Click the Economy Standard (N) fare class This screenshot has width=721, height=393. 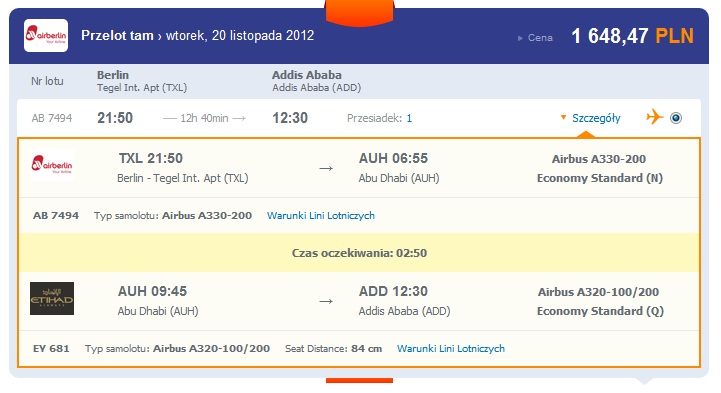pyautogui.click(x=600, y=178)
